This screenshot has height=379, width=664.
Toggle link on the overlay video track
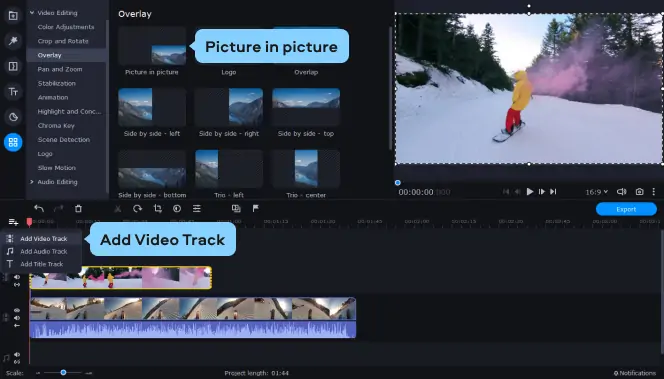point(17,285)
